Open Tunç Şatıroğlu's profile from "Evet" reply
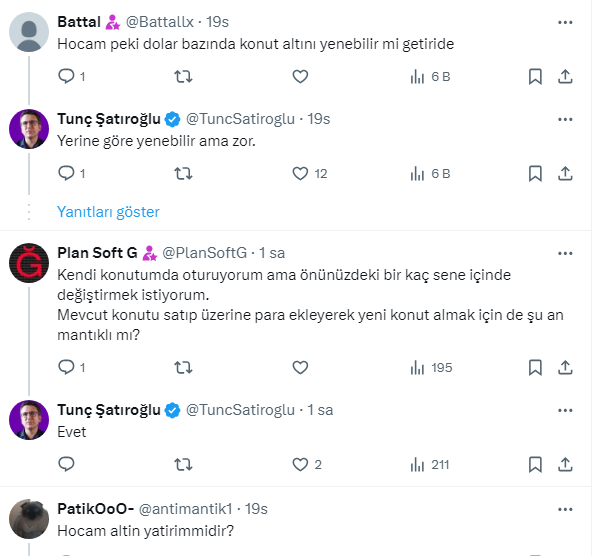This screenshot has height=556, width=607. click(x=109, y=410)
